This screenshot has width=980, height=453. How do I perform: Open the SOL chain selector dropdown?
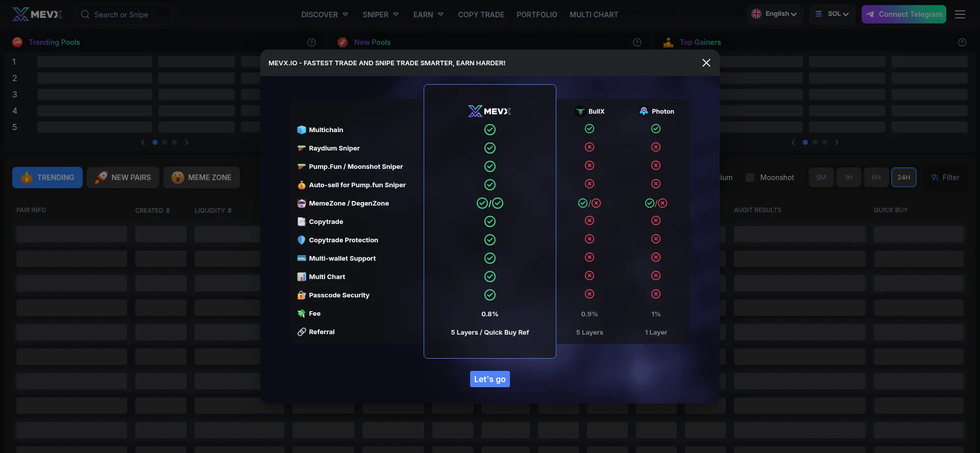[x=832, y=14]
